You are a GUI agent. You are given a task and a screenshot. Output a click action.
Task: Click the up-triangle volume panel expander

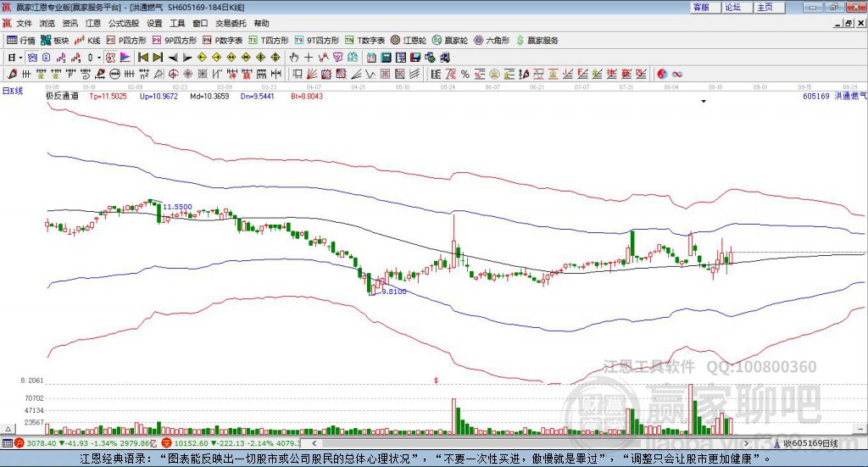(8, 429)
